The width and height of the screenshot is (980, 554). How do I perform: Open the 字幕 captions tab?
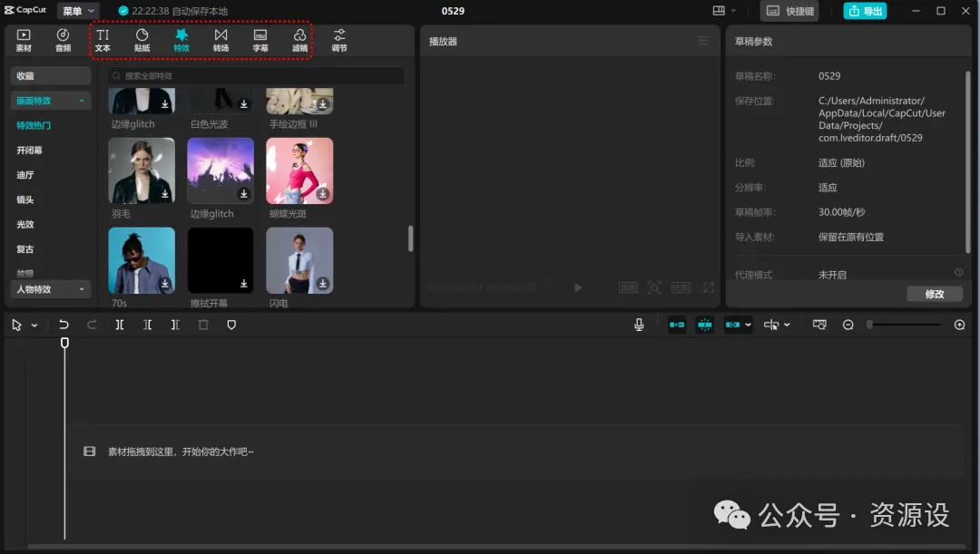click(x=260, y=41)
